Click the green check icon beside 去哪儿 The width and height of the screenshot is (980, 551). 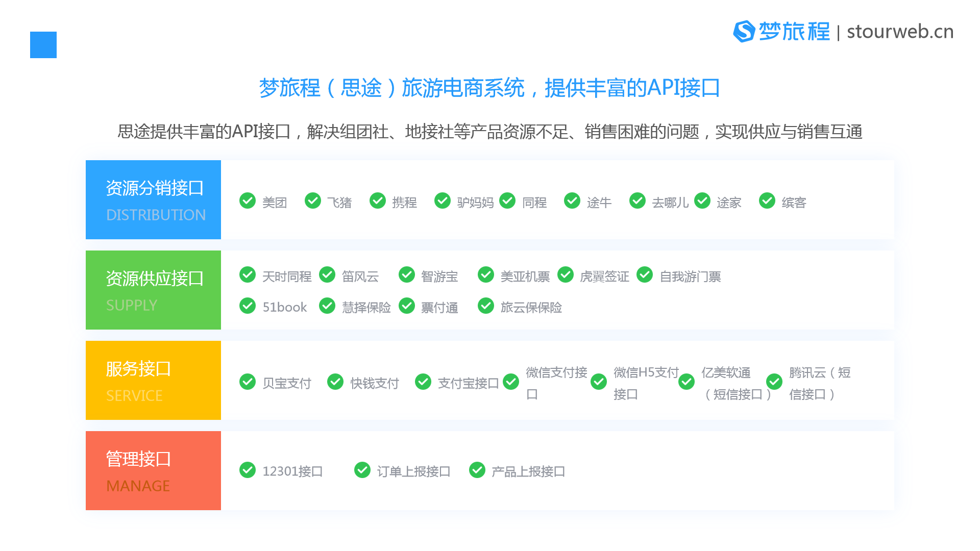point(638,201)
